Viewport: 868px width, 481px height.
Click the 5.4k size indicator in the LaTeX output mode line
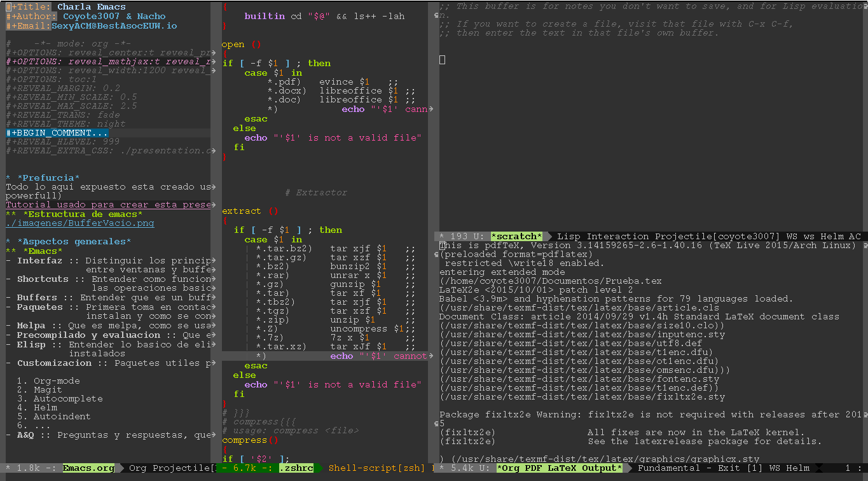[462, 468]
